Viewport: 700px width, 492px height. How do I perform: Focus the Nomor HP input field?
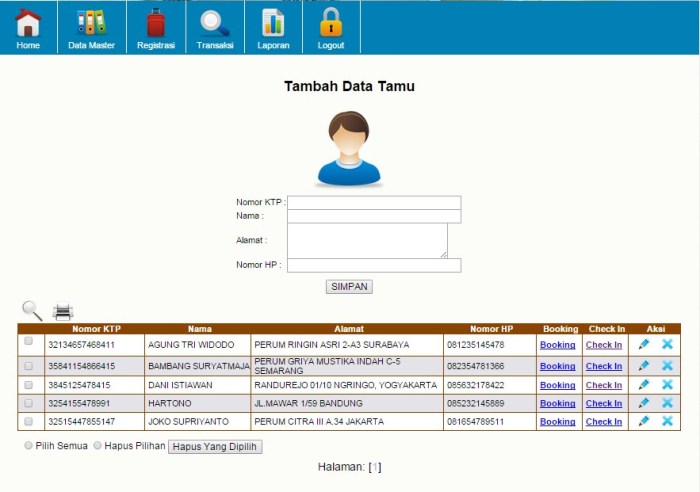[x=374, y=265]
